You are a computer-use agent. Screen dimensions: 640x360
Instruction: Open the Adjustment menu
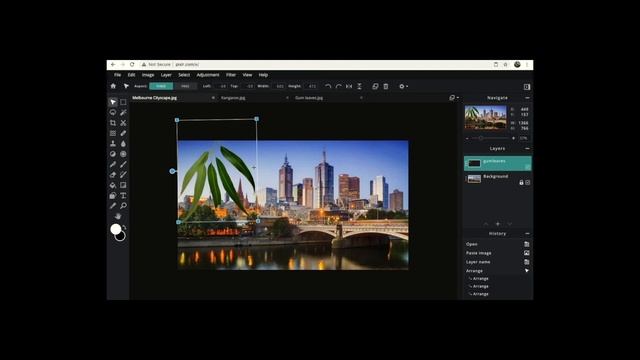(208, 75)
